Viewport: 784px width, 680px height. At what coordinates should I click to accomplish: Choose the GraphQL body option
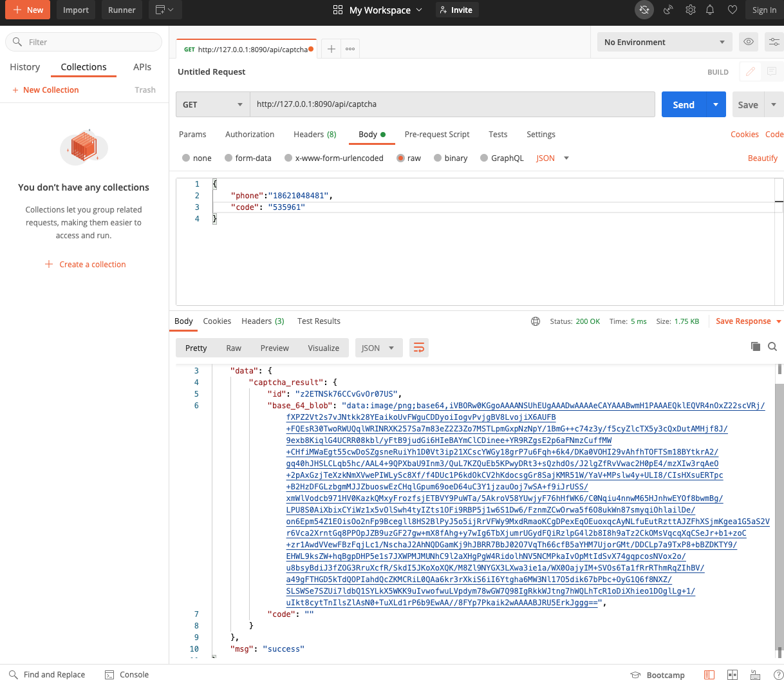[484, 158]
